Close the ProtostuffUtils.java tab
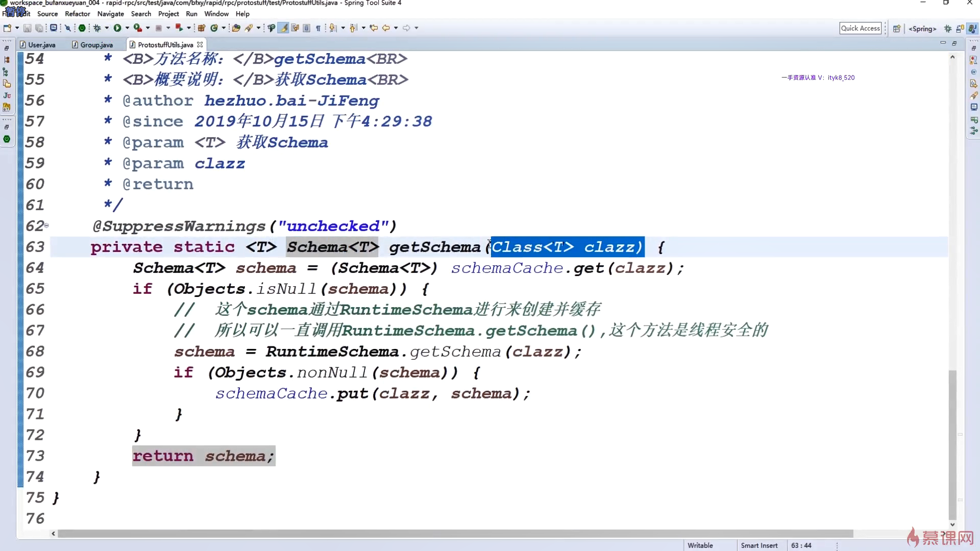This screenshot has height=551, width=980. [x=200, y=45]
